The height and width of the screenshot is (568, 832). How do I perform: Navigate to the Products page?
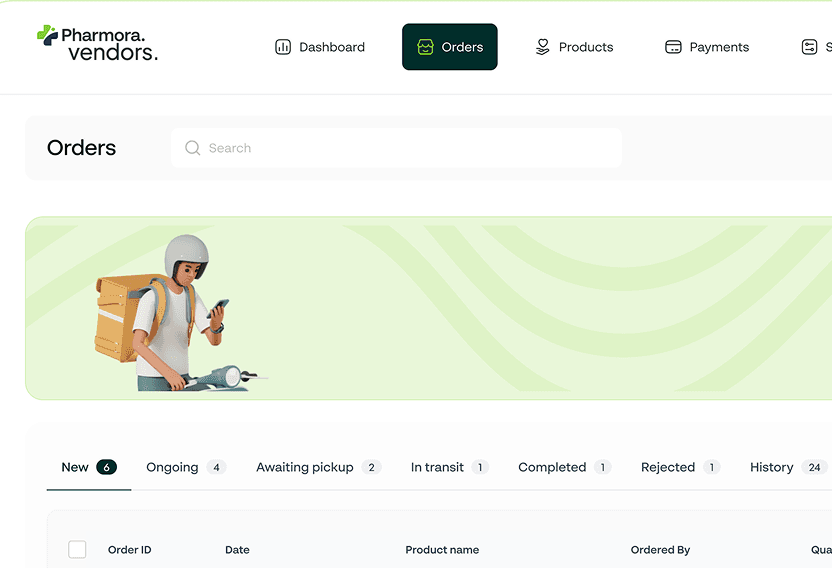[585, 47]
